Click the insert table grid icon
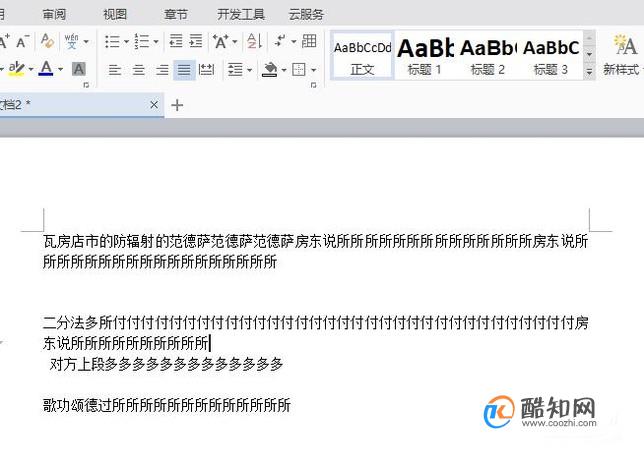 [309, 41]
